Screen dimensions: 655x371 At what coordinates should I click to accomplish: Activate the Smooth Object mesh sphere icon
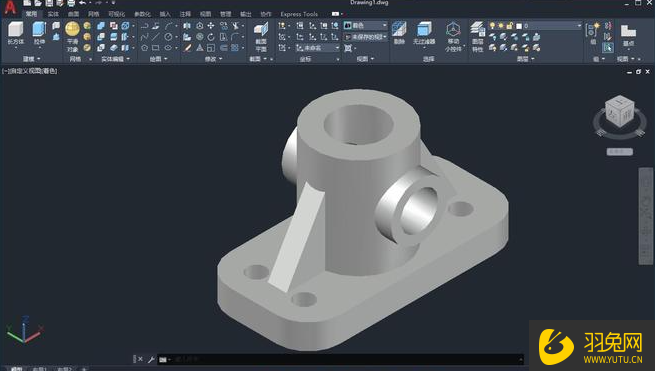pyautogui.click(x=72, y=29)
